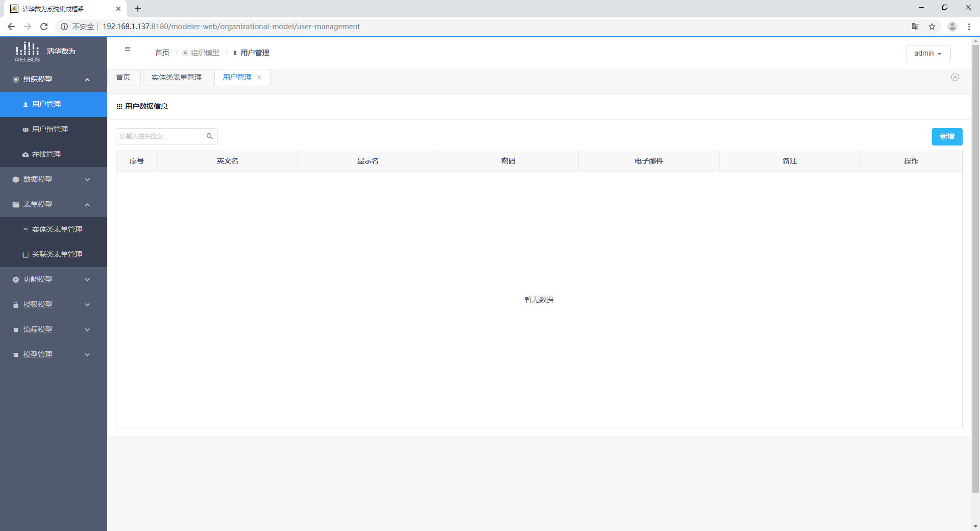The height and width of the screenshot is (531, 980).
Task: Click the 清华数为 logo
Action: click(x=45, y=52)
